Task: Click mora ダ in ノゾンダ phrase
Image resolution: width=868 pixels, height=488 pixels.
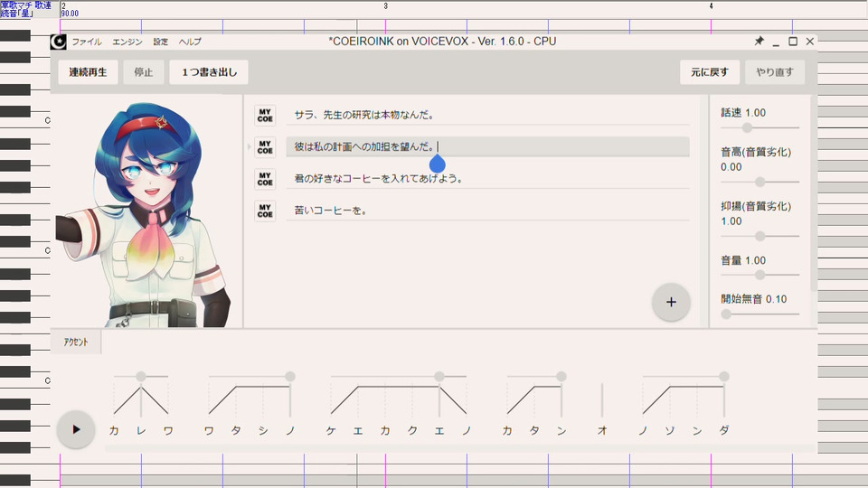Action: click(x=724, y=430)
